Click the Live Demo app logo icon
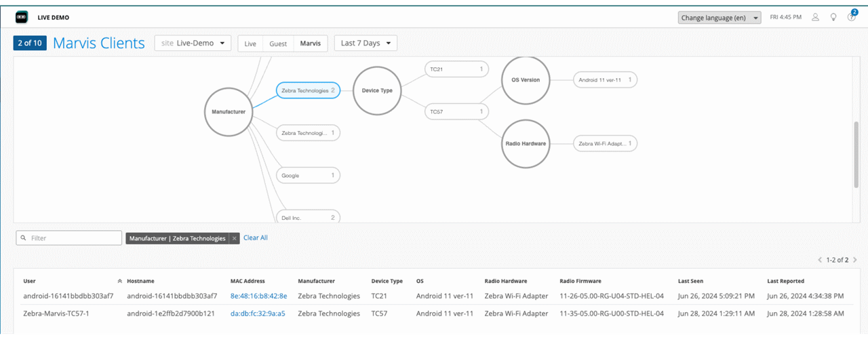868x340 pixels. (x=22, y=17)
